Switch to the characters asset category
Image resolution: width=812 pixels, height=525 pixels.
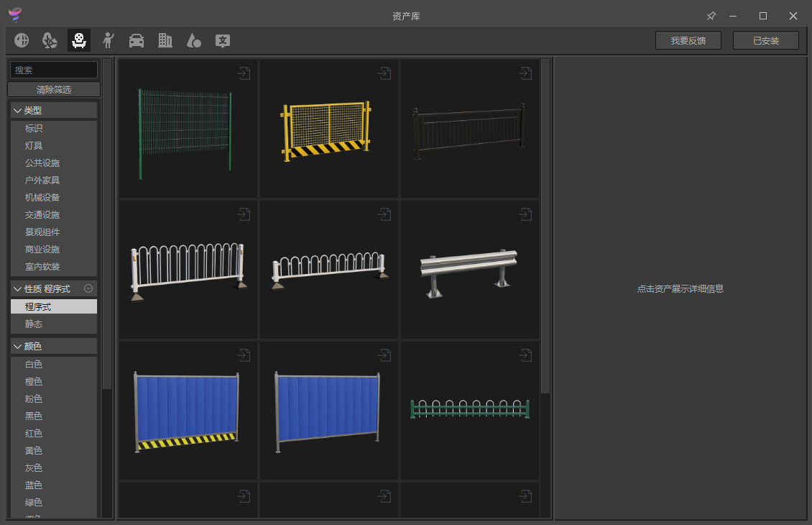tap(107, 40)
